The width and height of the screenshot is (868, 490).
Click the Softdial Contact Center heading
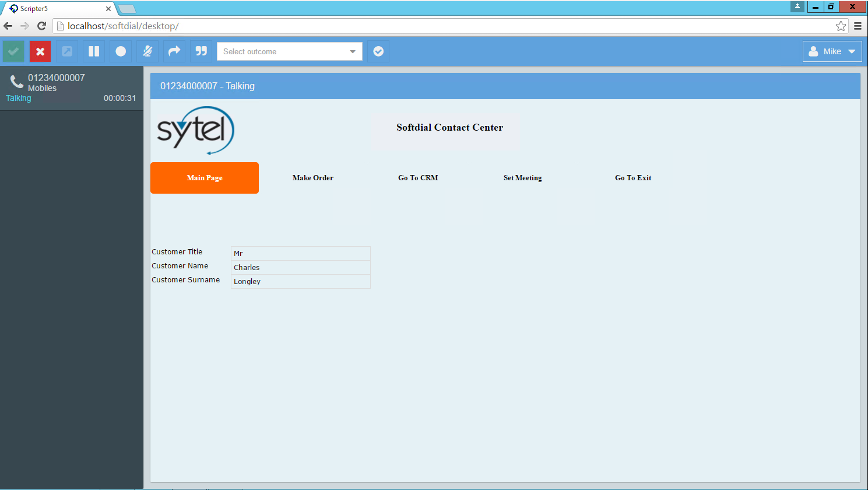pyautogui.click(x=449, y=127)
